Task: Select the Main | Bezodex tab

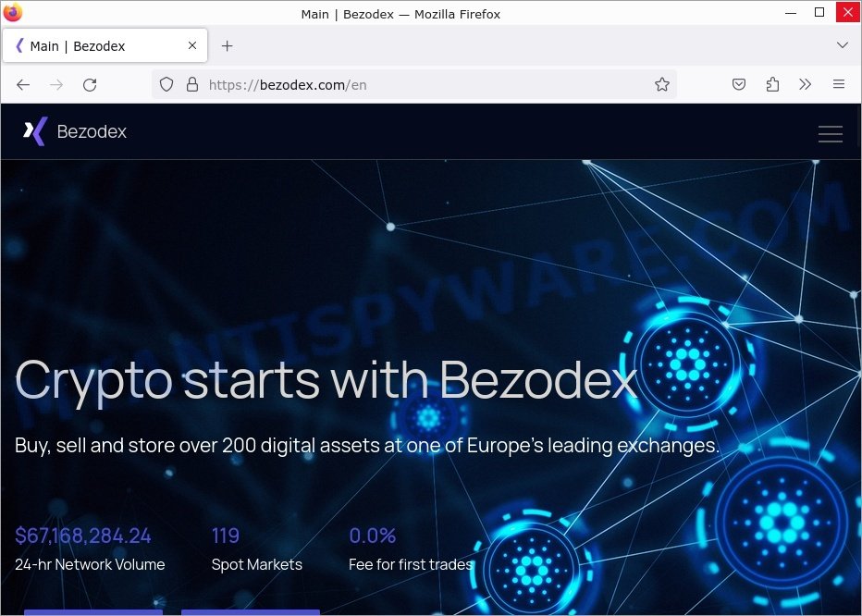Action: [105, 45]
